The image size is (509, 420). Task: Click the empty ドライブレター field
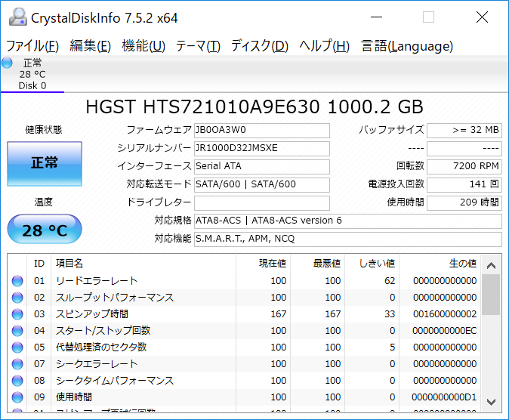(x=262, y=203)
